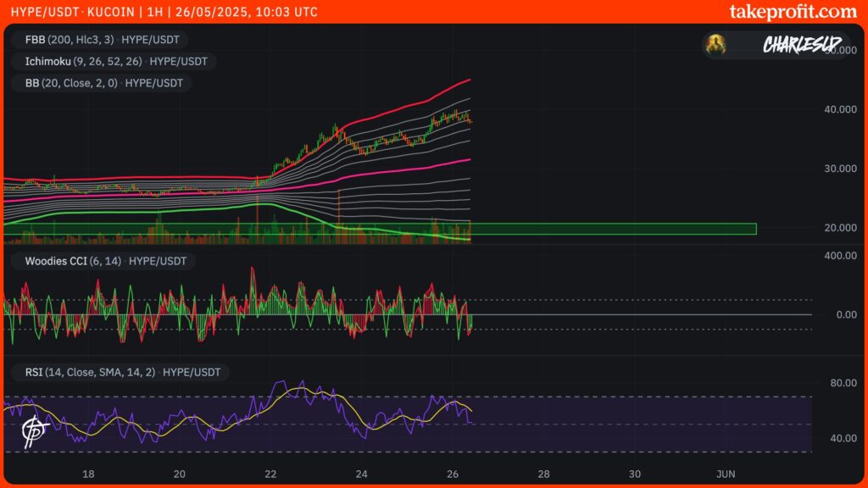The height and width of the screenshot is (488, 868).
Task: Click the Jun label on time axis
Action: point(725,474)
